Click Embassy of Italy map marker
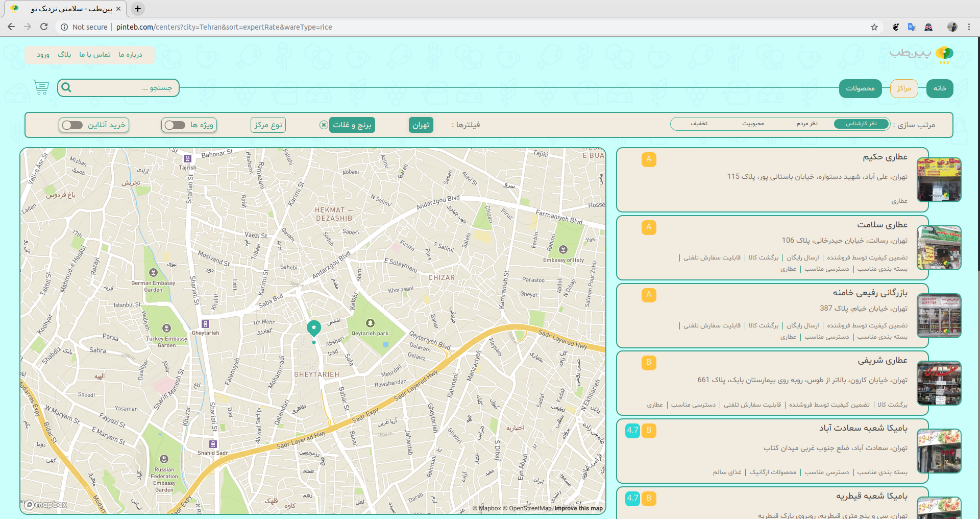The width and height of the screenshot is (980, 519). [x=563, y=250]
